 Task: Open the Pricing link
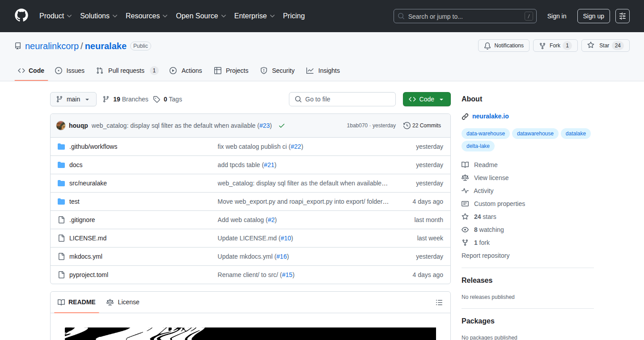[x=294, y=16]
